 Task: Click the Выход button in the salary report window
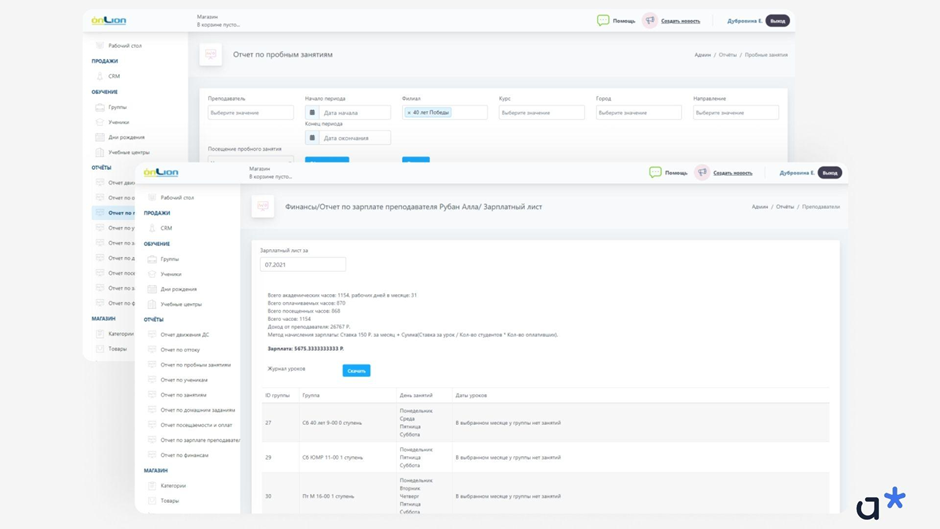[830, 172]
